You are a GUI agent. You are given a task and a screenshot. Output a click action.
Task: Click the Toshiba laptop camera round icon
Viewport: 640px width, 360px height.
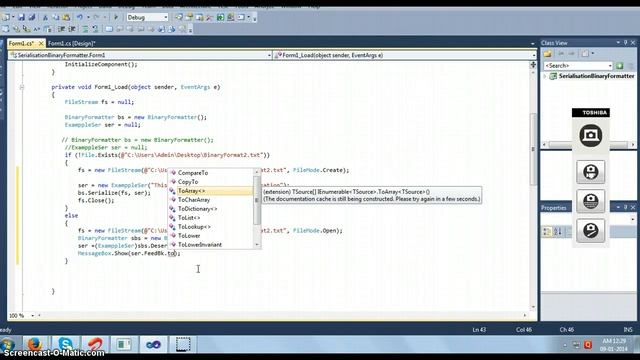pos(591,135)
